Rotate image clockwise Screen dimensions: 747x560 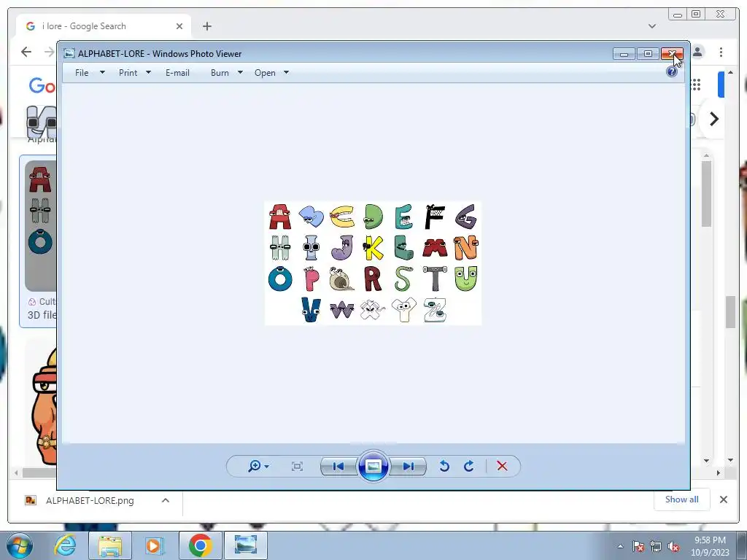[469, 466]
